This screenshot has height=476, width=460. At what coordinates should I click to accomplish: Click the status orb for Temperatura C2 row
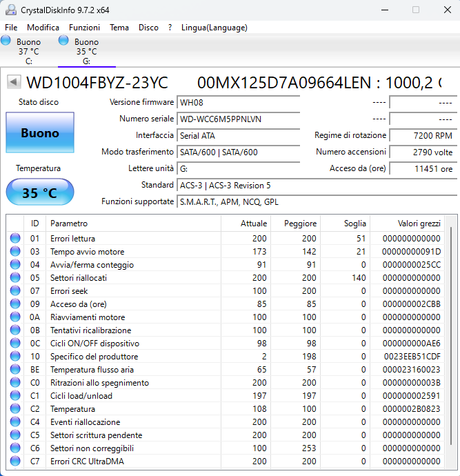15,408
